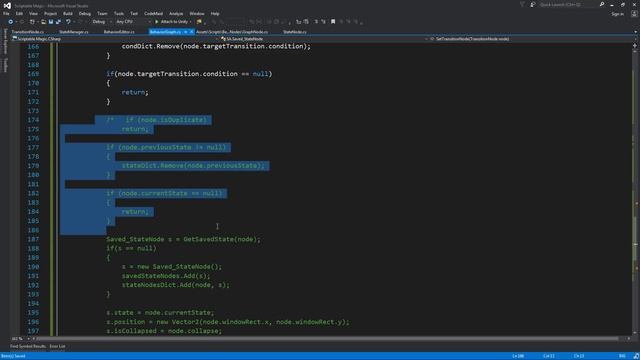Open the Test menu

[134, 14]
